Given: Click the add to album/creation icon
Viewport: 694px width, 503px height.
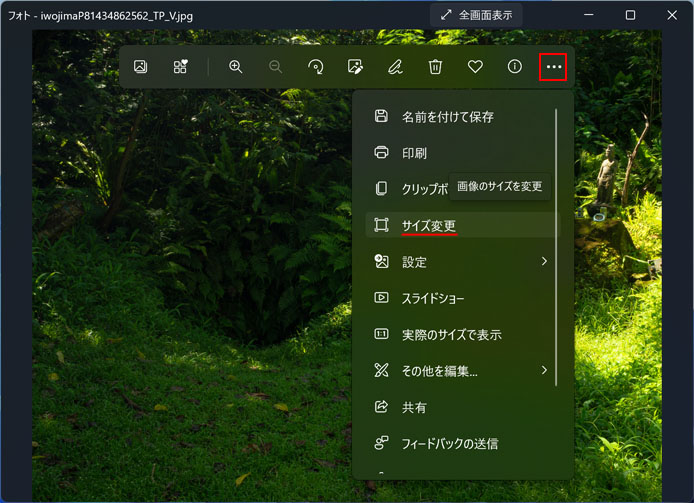Looking at the screenshot, I should 180,67.
